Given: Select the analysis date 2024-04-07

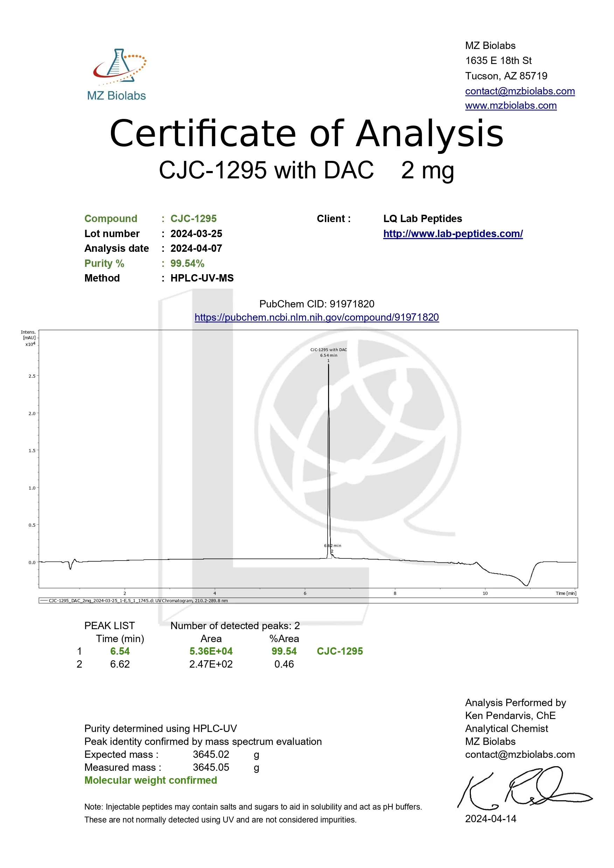Looking at the screenshot, I should (196, 248).
